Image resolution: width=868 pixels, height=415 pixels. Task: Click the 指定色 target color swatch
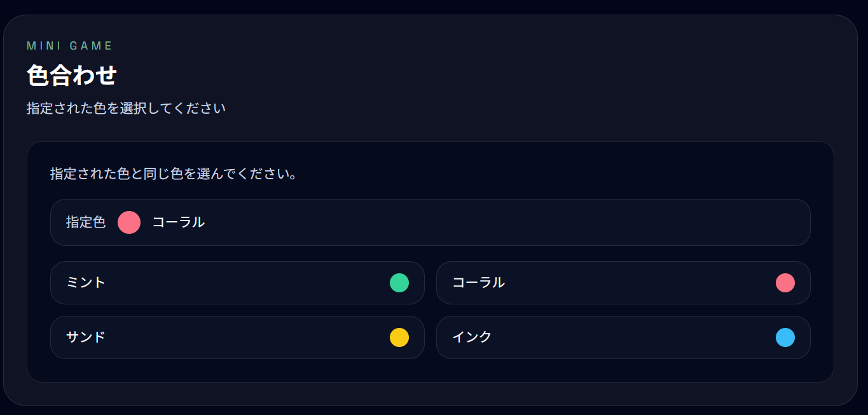129,222
